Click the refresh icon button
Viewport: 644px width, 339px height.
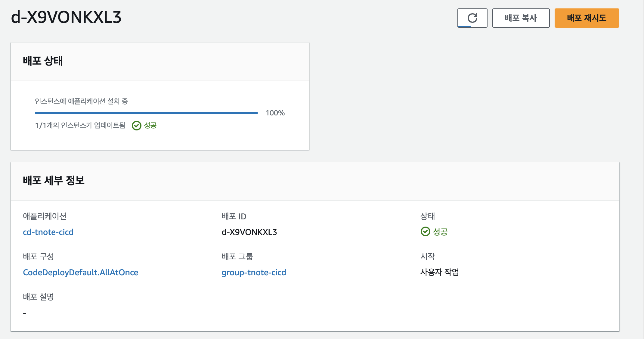(x=472, y=18)
